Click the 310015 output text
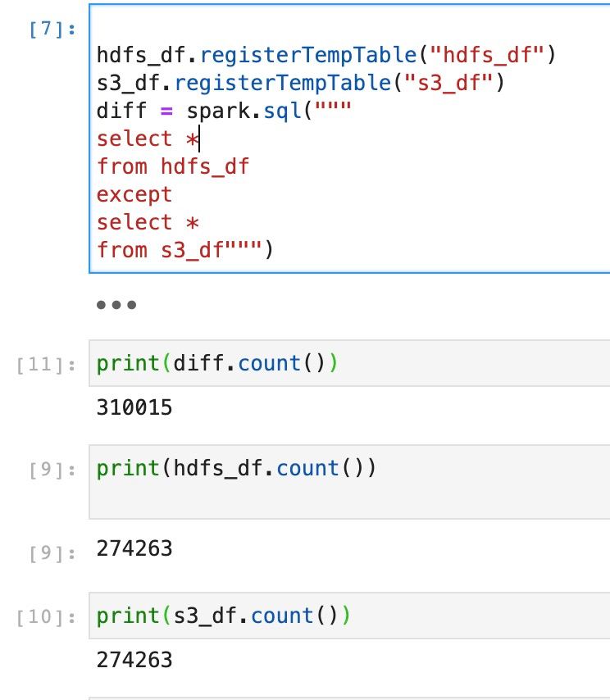The height and width of the screenshot is (700, 610). 134,407
